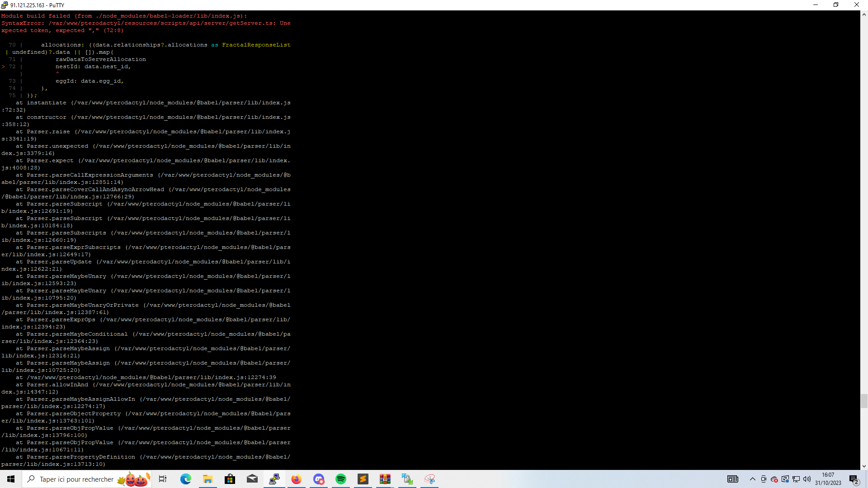Open Spotify from the taskbar

(341, 479)
